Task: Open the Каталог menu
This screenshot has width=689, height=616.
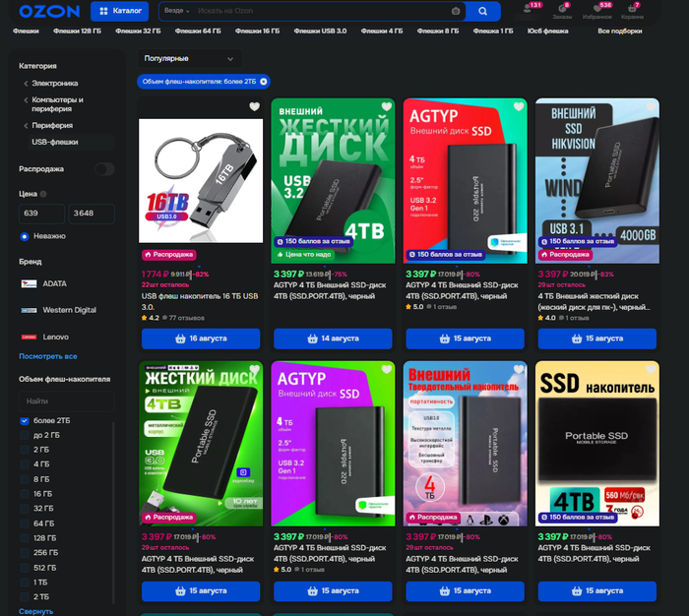Action: coord(119,11)
